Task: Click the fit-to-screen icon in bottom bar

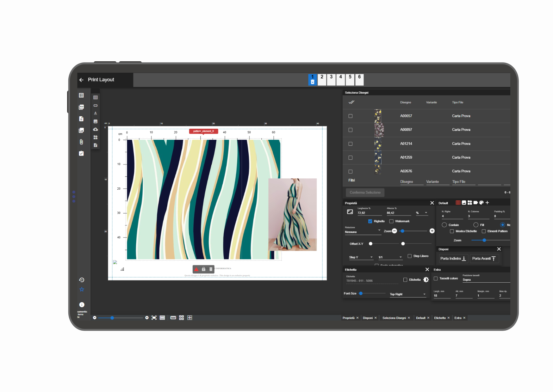Action: click(154, 318)
